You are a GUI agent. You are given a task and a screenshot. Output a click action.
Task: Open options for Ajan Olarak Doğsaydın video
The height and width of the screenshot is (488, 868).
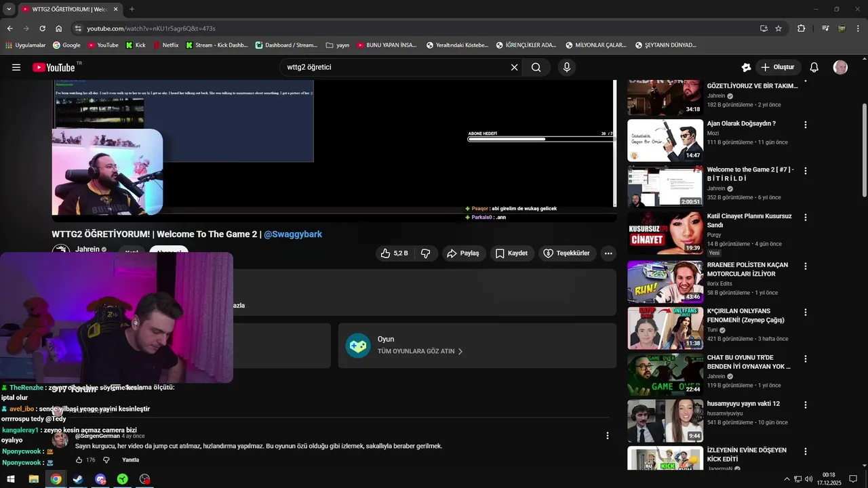tap(806, 125)
